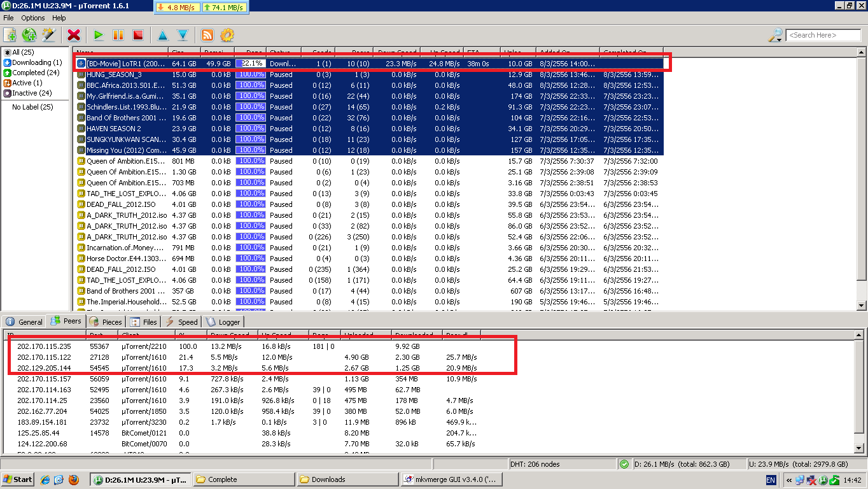
Task: Select the No Label (25) filter
Action: [33, 107]
